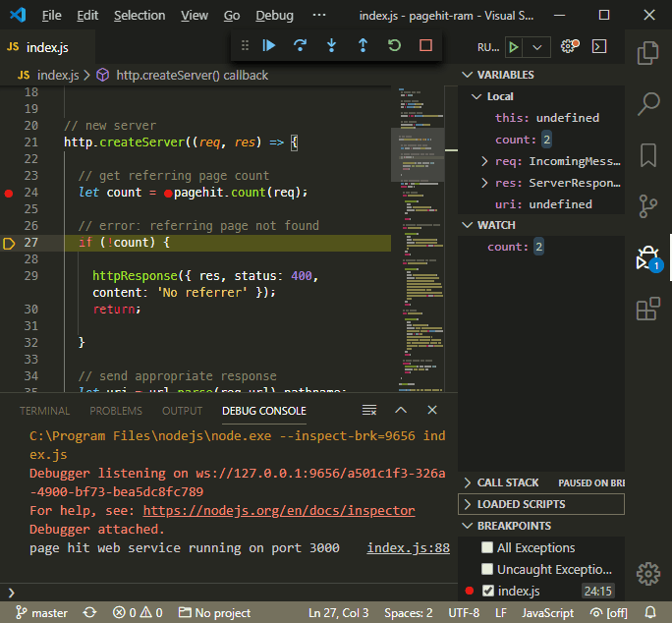Open the Manage settings gear
This screenshot has height=623, width=672.
tap(648, 574)
